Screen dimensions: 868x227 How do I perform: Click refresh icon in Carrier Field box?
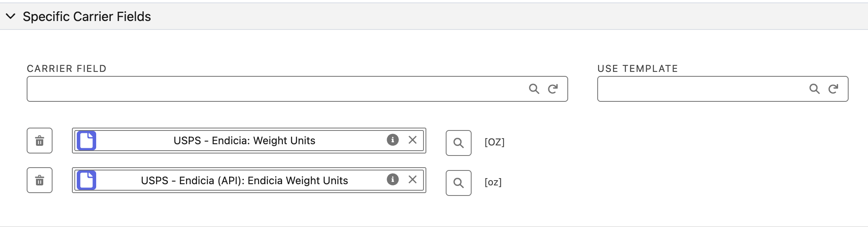coord(553,89)
